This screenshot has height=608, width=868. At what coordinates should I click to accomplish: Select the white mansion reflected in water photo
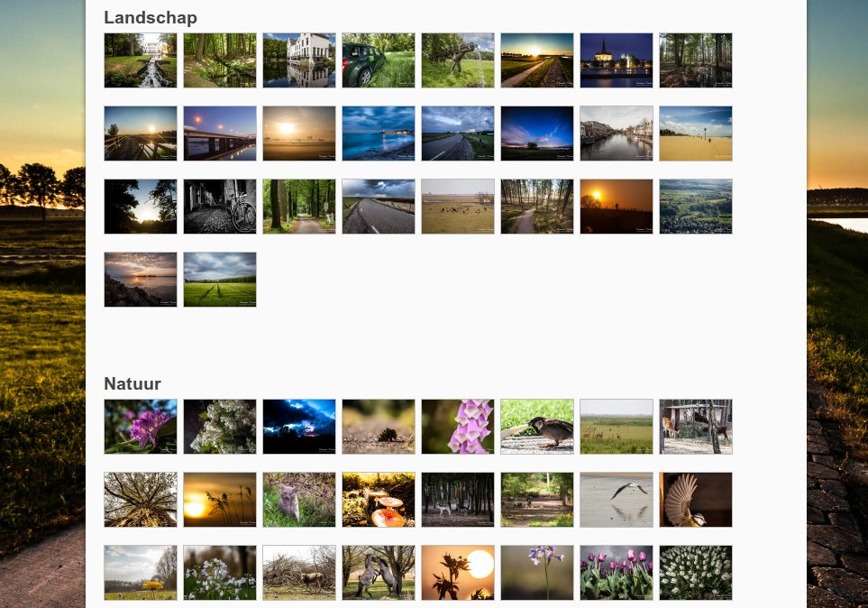pyautogui.click(x=299, y=60)
